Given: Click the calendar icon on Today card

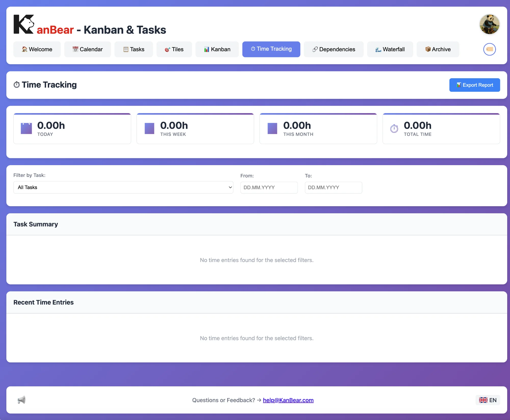Looking at the screenshot, I should click(26, 128).
